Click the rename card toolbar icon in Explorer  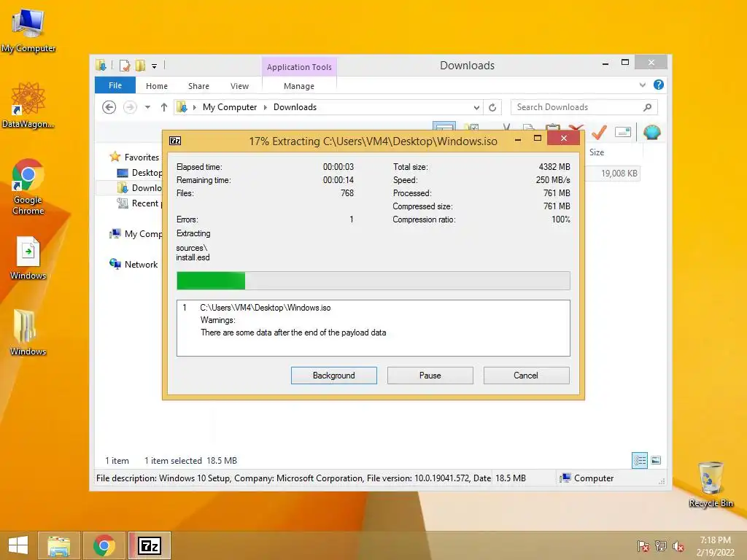tap(623, 132)
